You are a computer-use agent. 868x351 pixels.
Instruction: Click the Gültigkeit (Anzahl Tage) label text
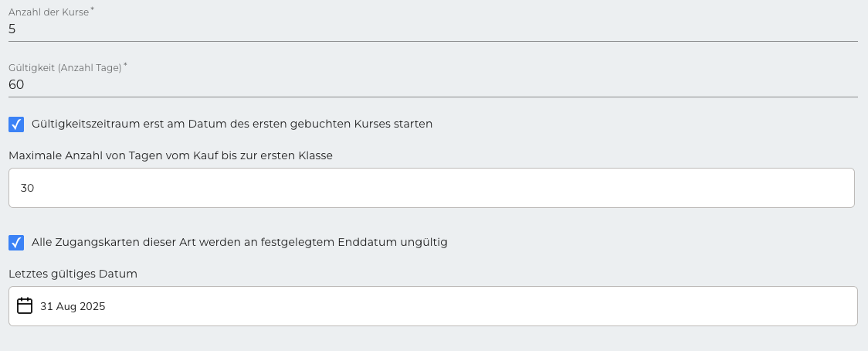65,68
